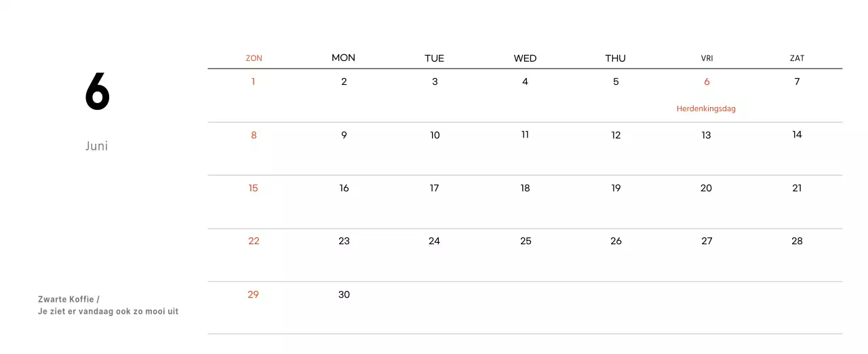The width and height of the screenshot is (868, 354).
Task: Click the ZON column header
Action: coord(254,58)
